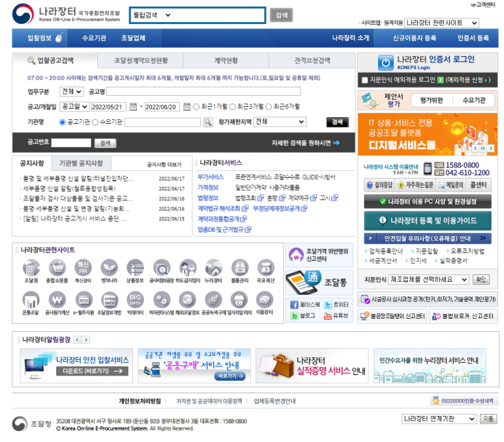Check the 지문인식 예외적용 로그인 checkbox
The width and height of the screenshot is (504, 442).
click(x=365, y=80)
